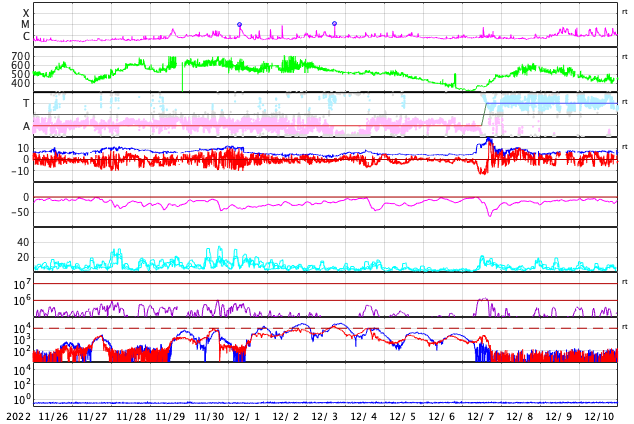The image size is (634, 424).
Task: Select the 600 solar wind speed tick
Action: pyautogui.click(x=21, y=65)
